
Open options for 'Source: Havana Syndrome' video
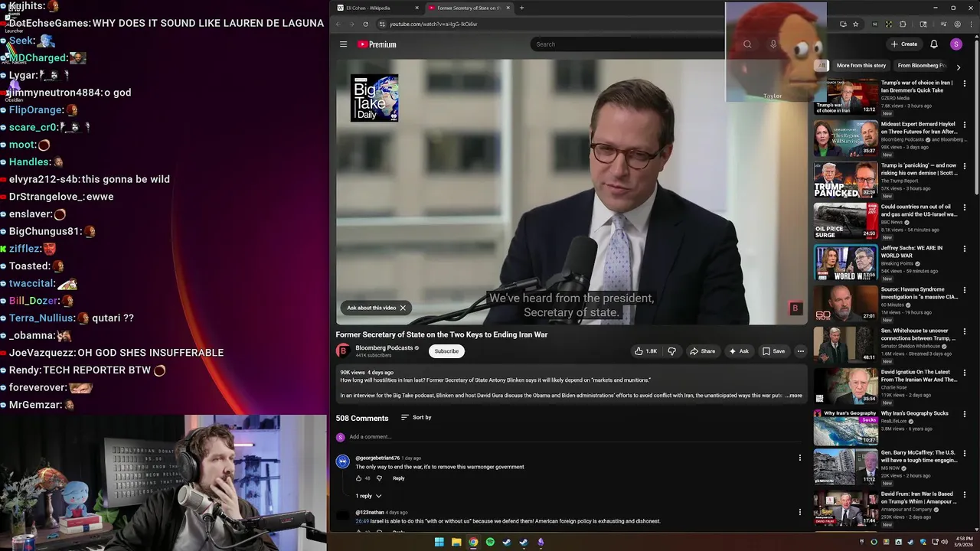click(965, 289)
